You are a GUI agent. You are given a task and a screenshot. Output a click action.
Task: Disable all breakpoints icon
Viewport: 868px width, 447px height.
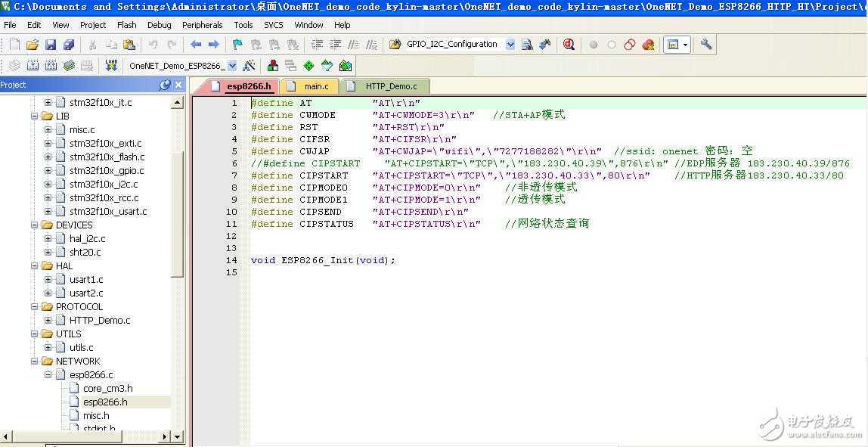pyautogui.click(x=629, y=45)
